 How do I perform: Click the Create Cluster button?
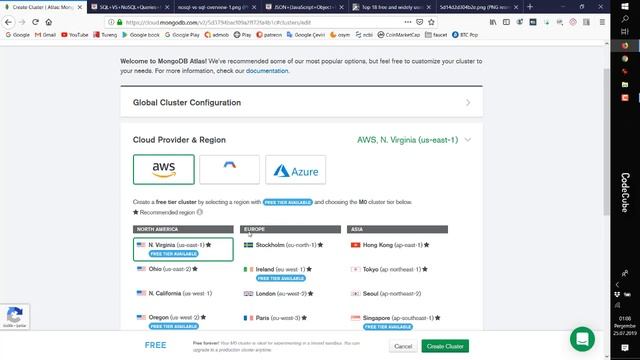click(445, 346)
